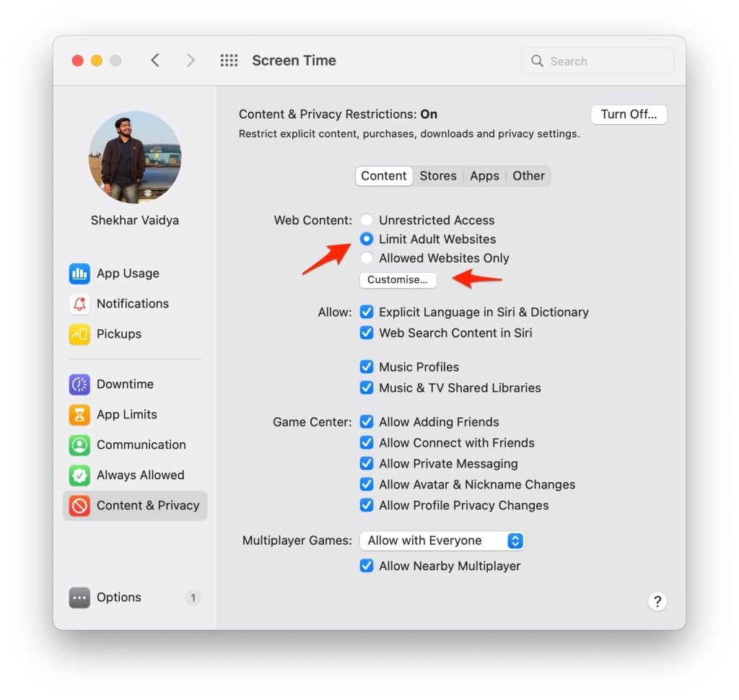Click the Turn Off... button
The height and width of the screenshot is (700, 739).
tap(629, 115)
